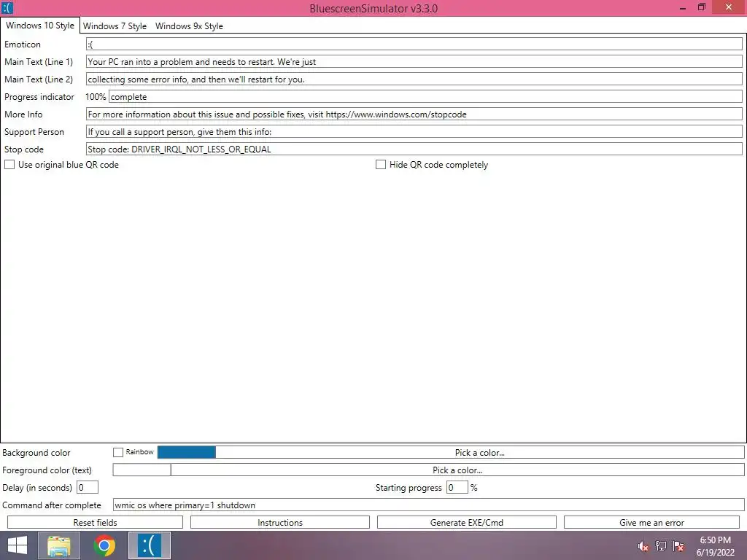Open the Action Center flag icon
Screen dimensions: 747x560
[x=678, y=546]
